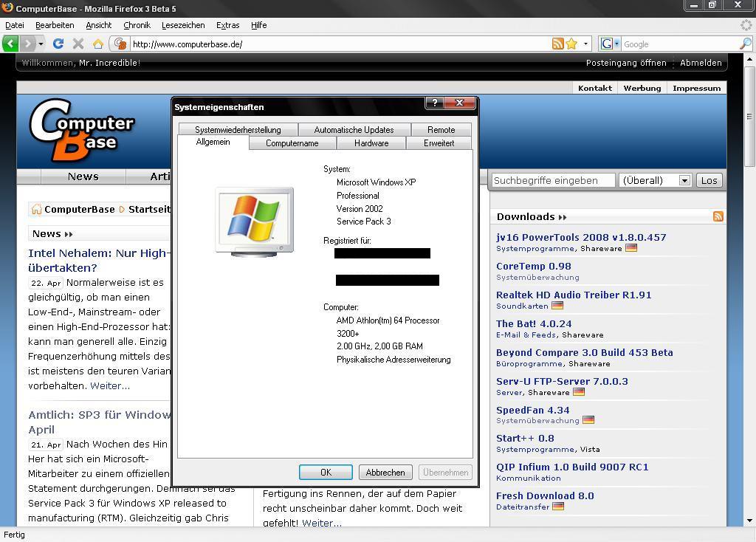Open the address bar history dropdown
The height and width of the screenshot is (542, 756).
point(585,44)
